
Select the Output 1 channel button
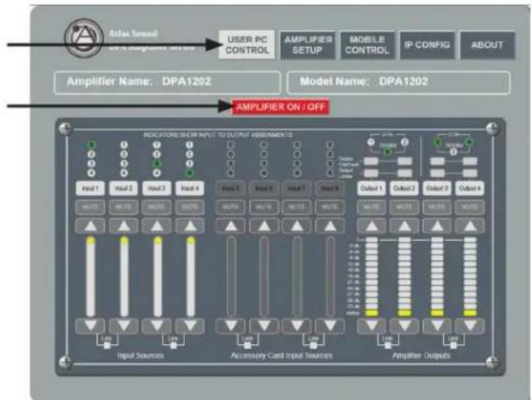click(371, 188)
